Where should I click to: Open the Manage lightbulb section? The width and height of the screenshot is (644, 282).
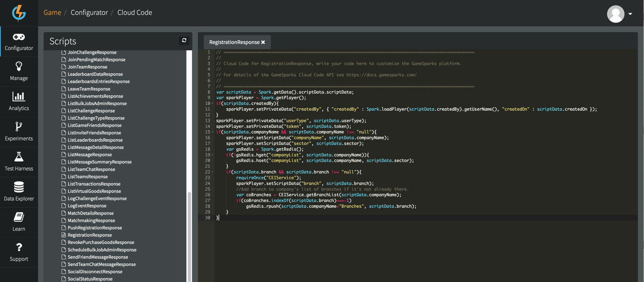(19, 71)
